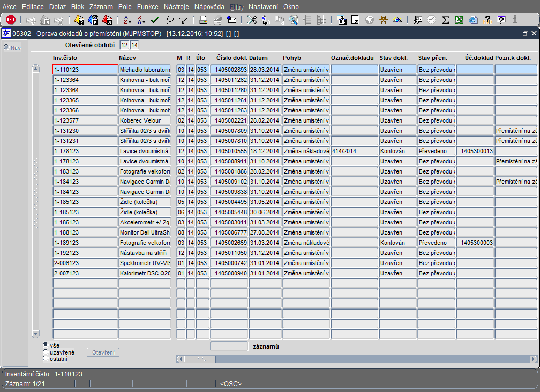The width and height of the screenshot is (540, 392).
Task: Click the date cell 27.08.2014
Action: (265, 232)
